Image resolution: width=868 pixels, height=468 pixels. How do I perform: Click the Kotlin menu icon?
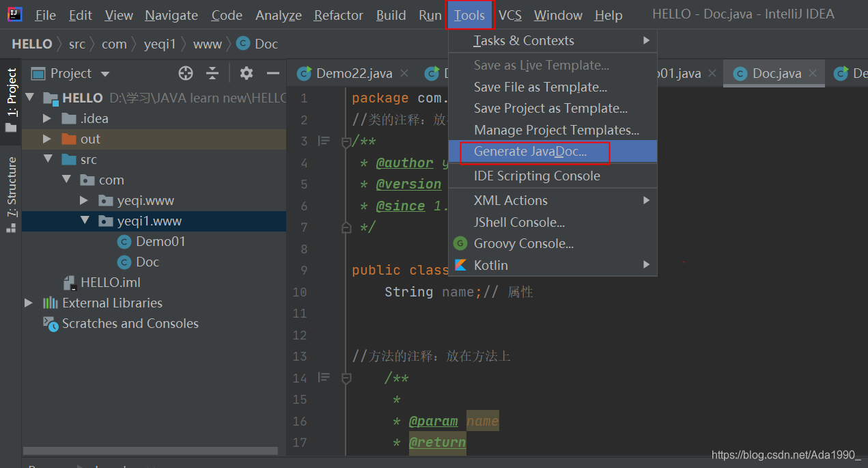coord(461,265)
